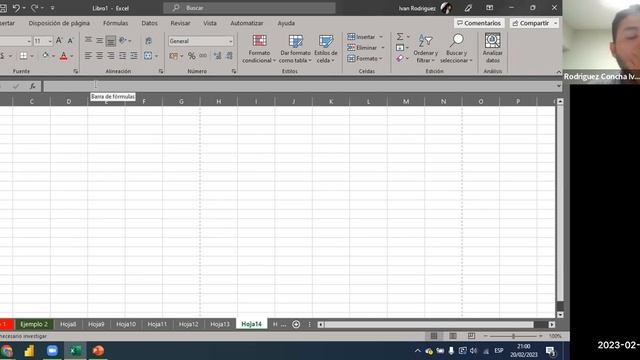Open the Formato menu in the Celdas group
The height and width of the screenshot is (360, 640).
[x=365, y=59]
